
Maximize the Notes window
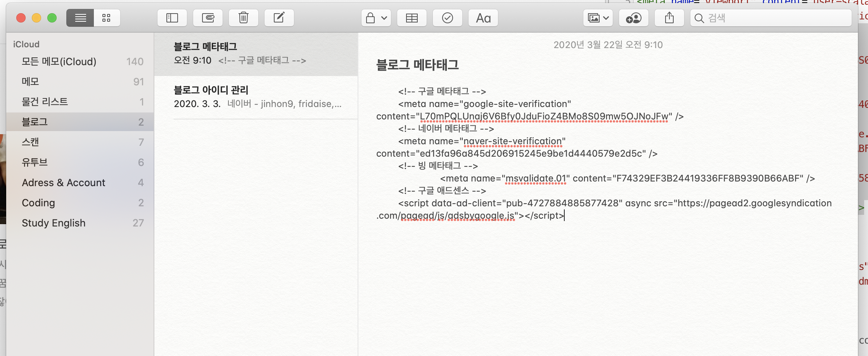click(x=52, y=18)
